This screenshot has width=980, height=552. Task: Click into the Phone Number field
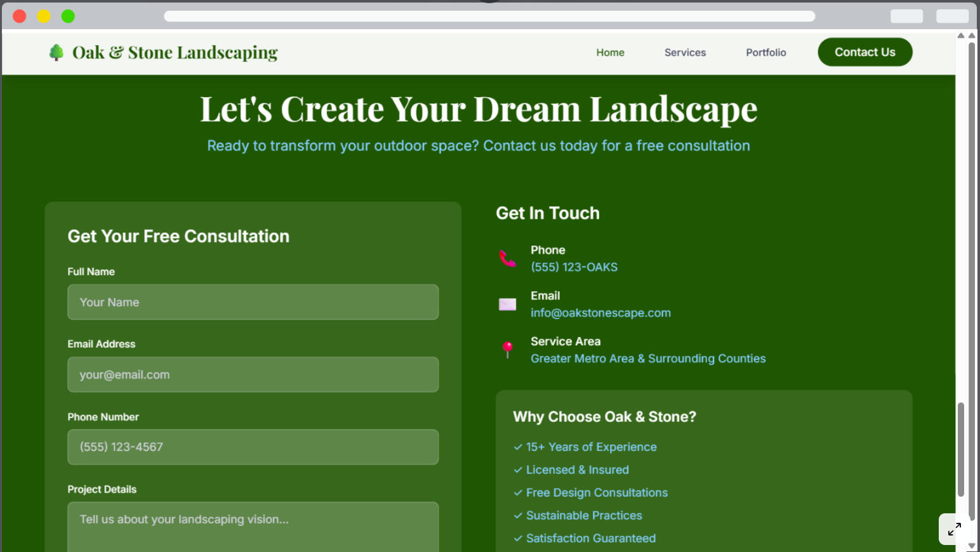pyautogui.click(x=253, y=447)
